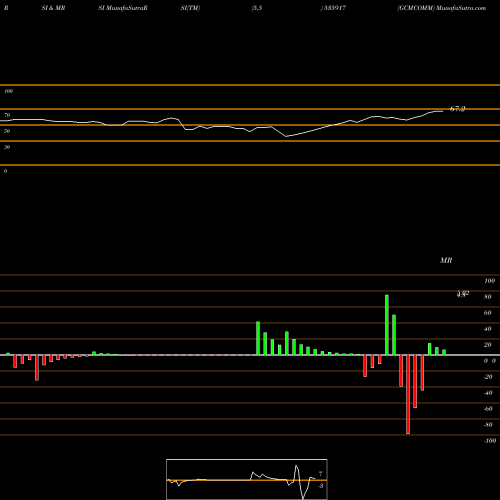Click the mini overview chart thumbnail
Image resolution: width=500 pixels, height=500 pixels.
[247, 479]
